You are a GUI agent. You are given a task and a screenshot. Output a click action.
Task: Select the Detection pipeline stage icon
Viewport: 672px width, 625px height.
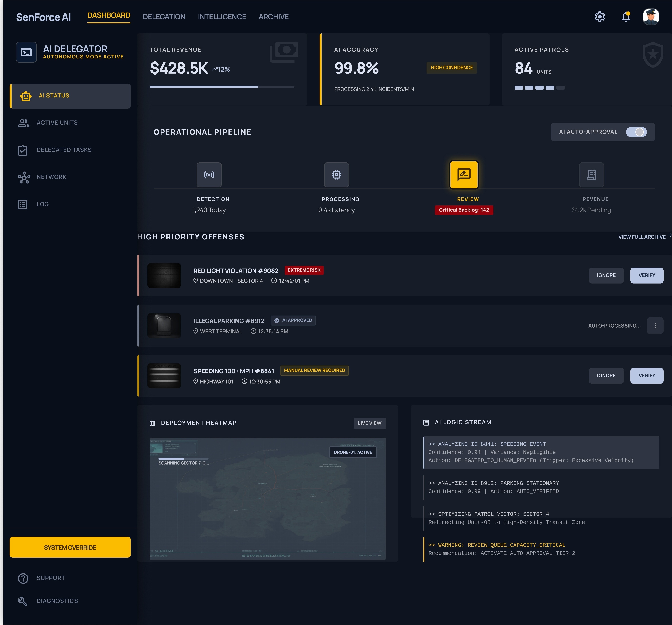click(x=209, y=175)
